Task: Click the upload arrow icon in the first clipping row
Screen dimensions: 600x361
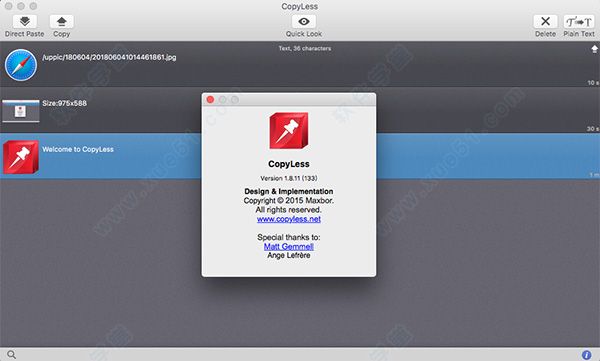Action: (594, 49)
